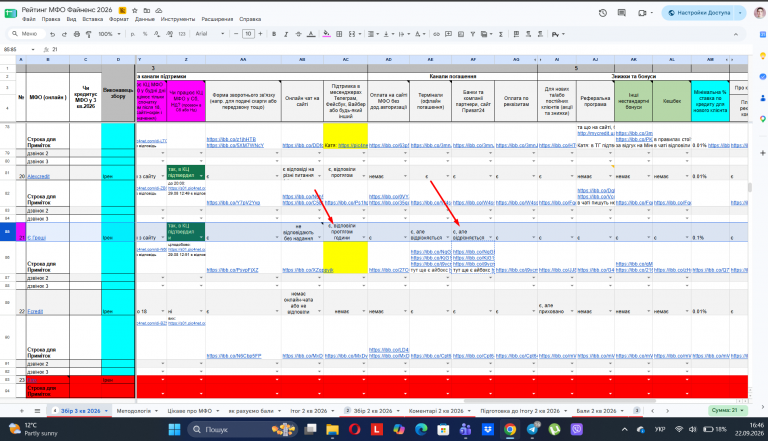768x441 pixels.
Task: Open the cell borders menu
Action: pyautogui.click(x=339, y=34)
